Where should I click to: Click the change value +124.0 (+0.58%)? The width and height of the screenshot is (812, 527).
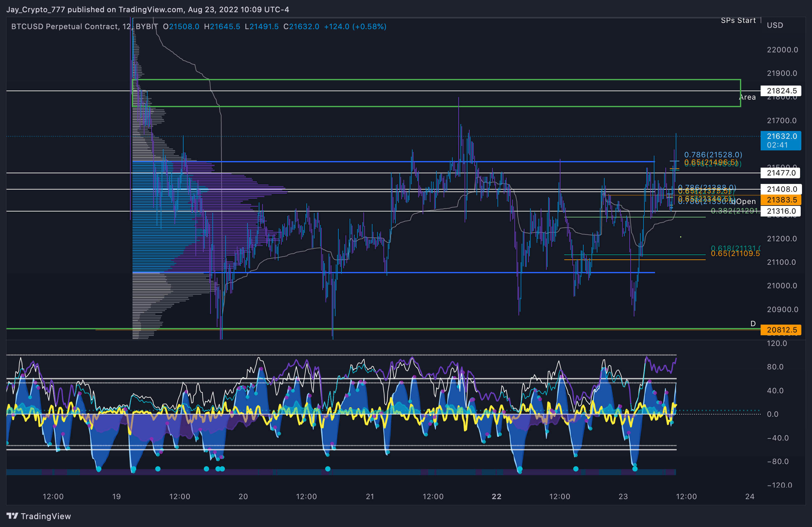(x=355, y=27)
